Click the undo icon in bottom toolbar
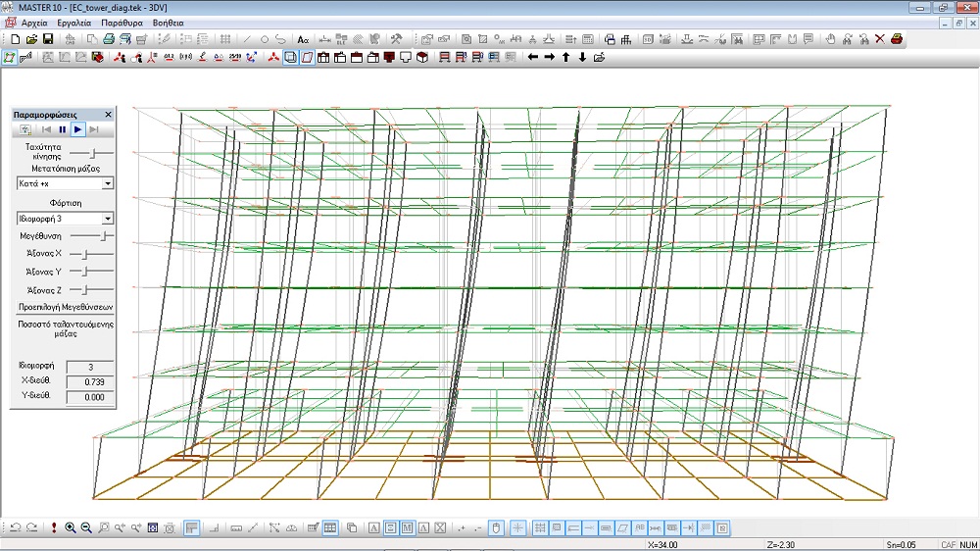This screenshot has width=980, height=551. [x=15, y=528]
